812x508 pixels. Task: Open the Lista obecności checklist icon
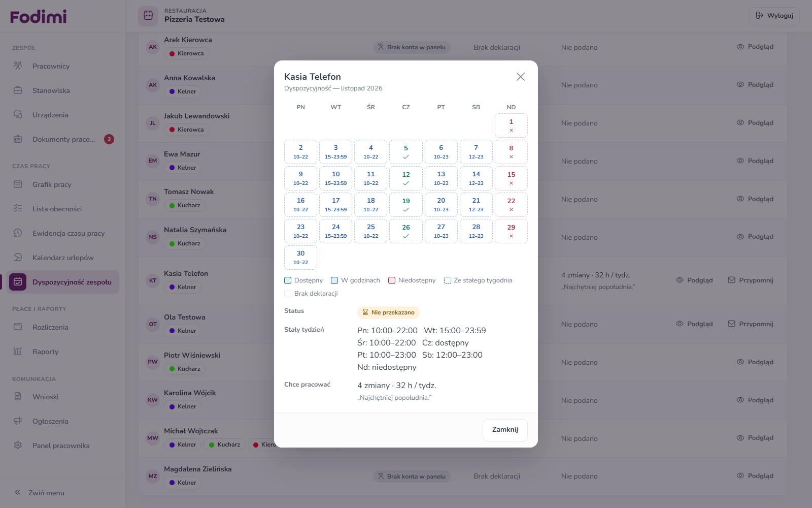point(18,209)
